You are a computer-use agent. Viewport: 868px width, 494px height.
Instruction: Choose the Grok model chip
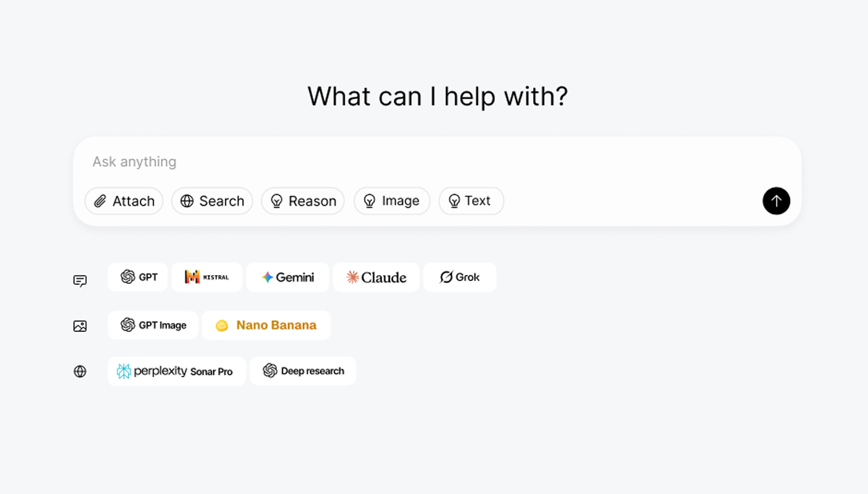coord(460,277)
